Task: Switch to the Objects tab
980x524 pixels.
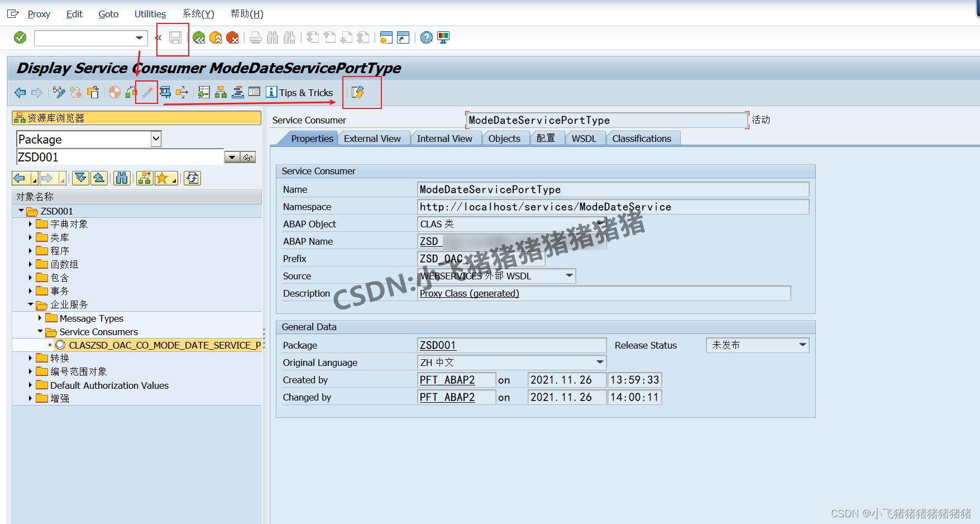Action: (504, 139)
